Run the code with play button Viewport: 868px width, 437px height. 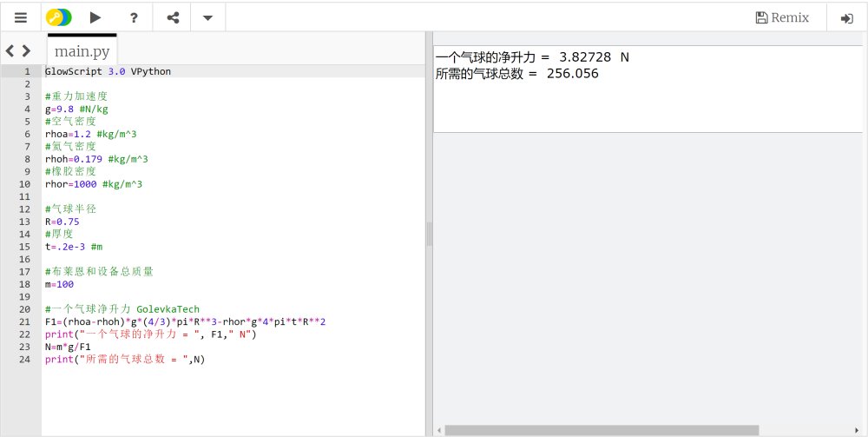95,17
